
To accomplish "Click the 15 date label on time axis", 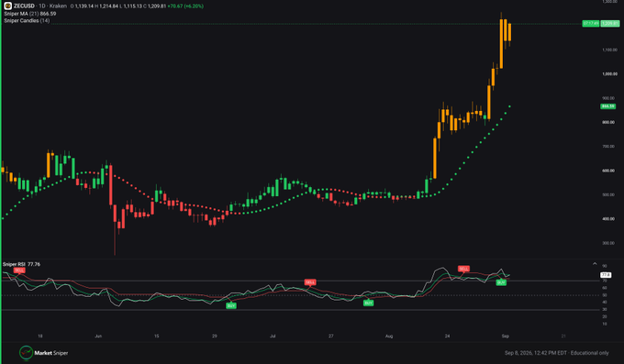I will pyautogui.click(x=156, y=336).
